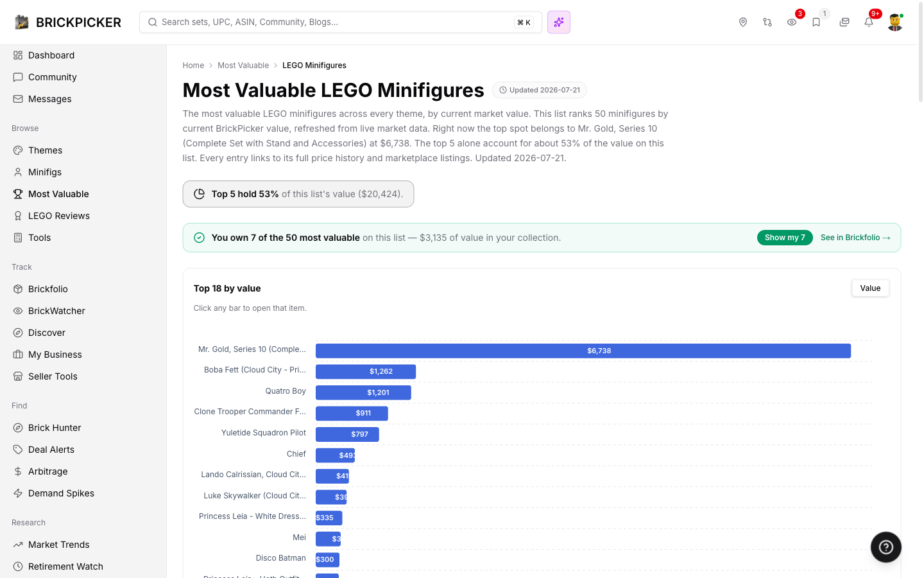This screenshot has height=578, width=924.
Task: Click the Mei chart label
Action: point(299,538)
